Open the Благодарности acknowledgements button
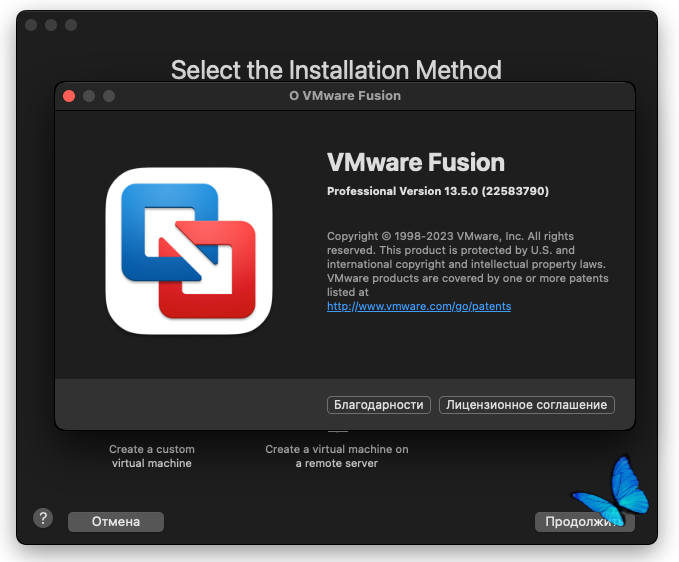This screenshot has width=679, height=562. click(x=378, y=405)
